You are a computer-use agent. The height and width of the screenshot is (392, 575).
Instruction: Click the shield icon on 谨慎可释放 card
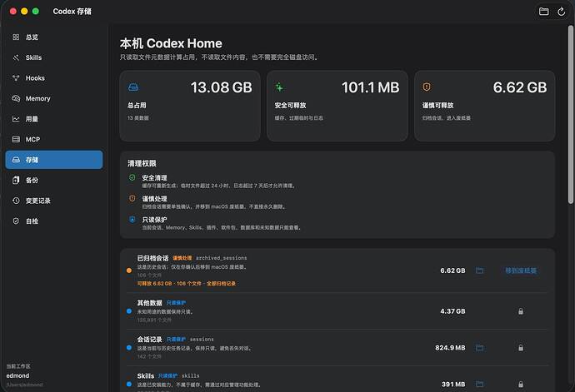point(427,87)
